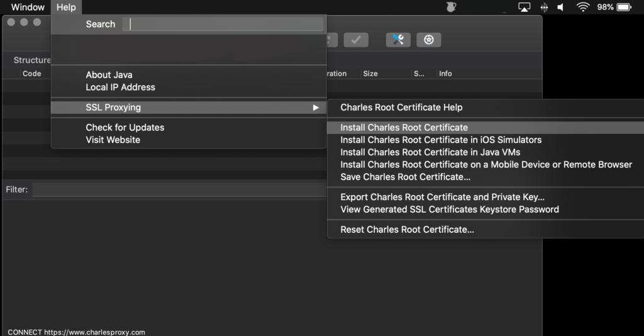Screen dimensions: 644x336
Task: Sort by the Info column header
Action: tap(445, 74)
